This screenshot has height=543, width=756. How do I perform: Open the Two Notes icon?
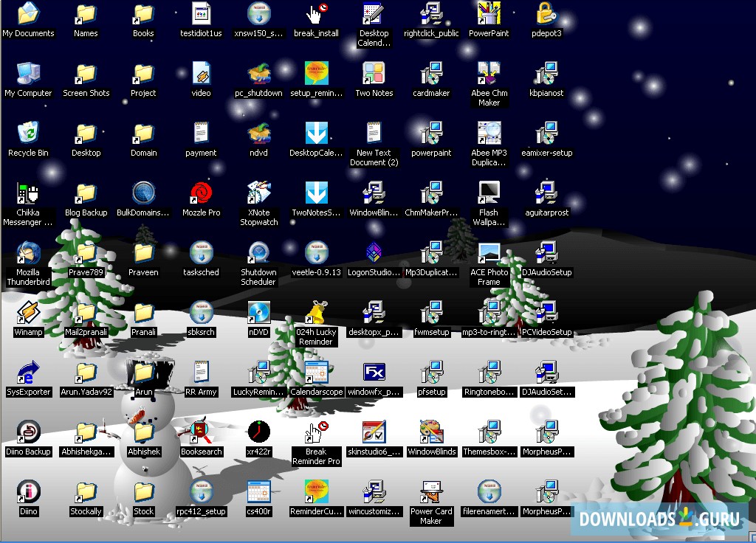374,73
